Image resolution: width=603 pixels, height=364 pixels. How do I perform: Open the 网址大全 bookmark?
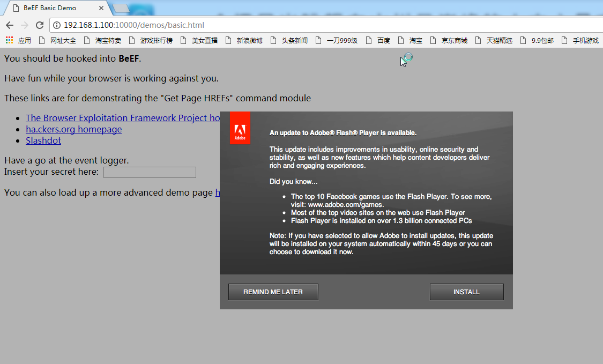click(58, 40)
